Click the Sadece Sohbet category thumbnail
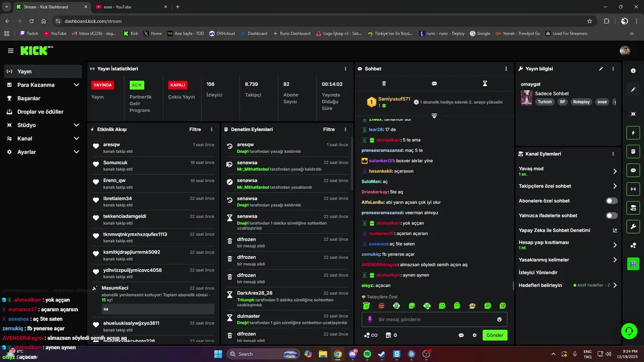644x362 pixels. point(526,98)
